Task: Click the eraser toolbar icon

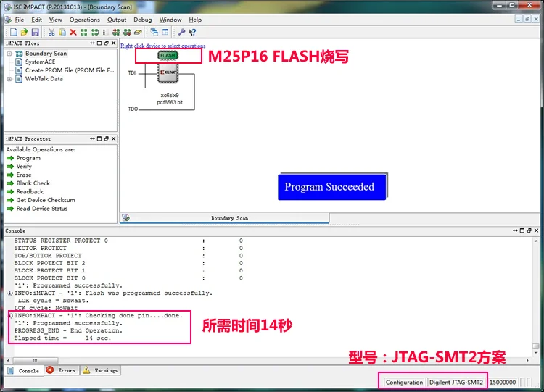Action: (138, 32)
